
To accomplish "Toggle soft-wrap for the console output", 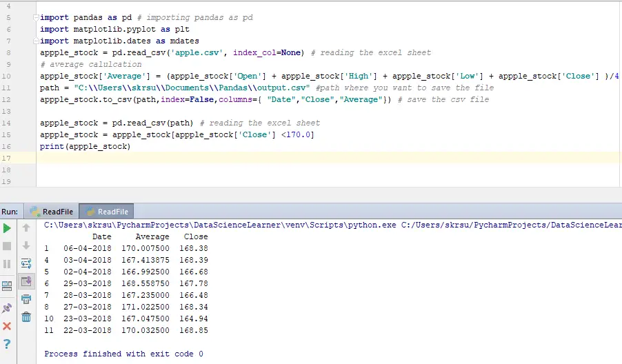I will [26, 263].
